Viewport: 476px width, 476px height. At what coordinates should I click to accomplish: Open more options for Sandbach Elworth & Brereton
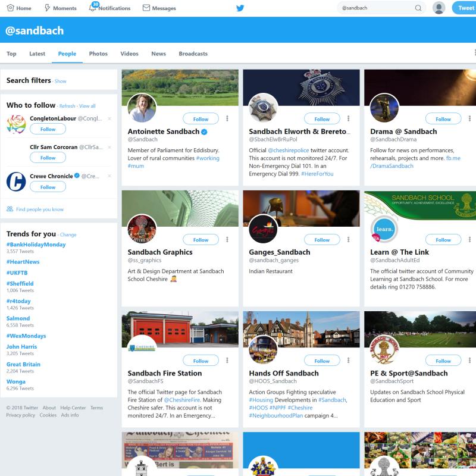tap(348, 118)
